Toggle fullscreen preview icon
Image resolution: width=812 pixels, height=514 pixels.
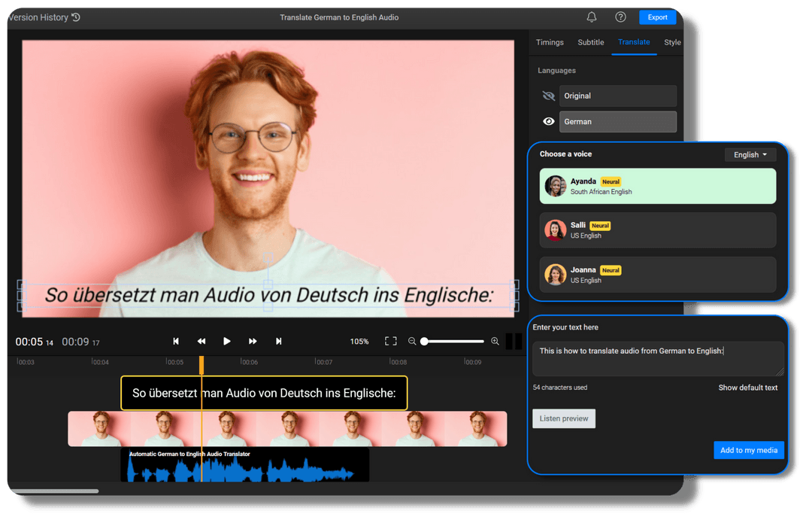(x=390, y=342)
